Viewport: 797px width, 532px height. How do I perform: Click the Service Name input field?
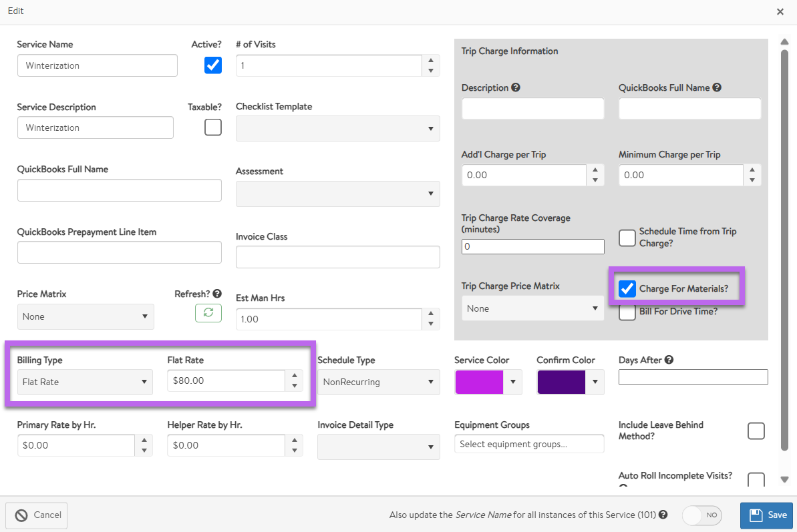click(x=98, y=65)
